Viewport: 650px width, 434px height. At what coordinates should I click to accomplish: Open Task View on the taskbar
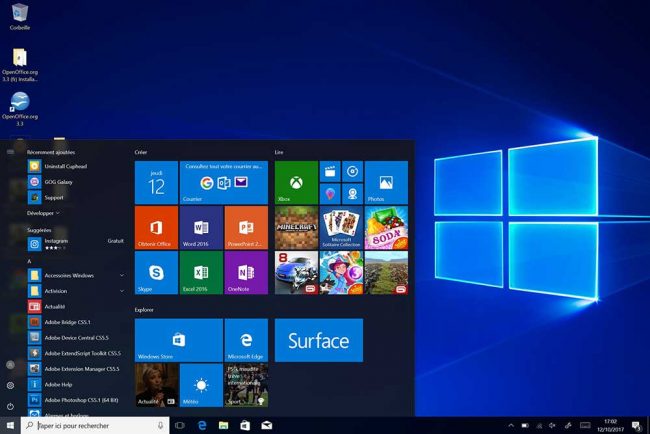(180, 425)
